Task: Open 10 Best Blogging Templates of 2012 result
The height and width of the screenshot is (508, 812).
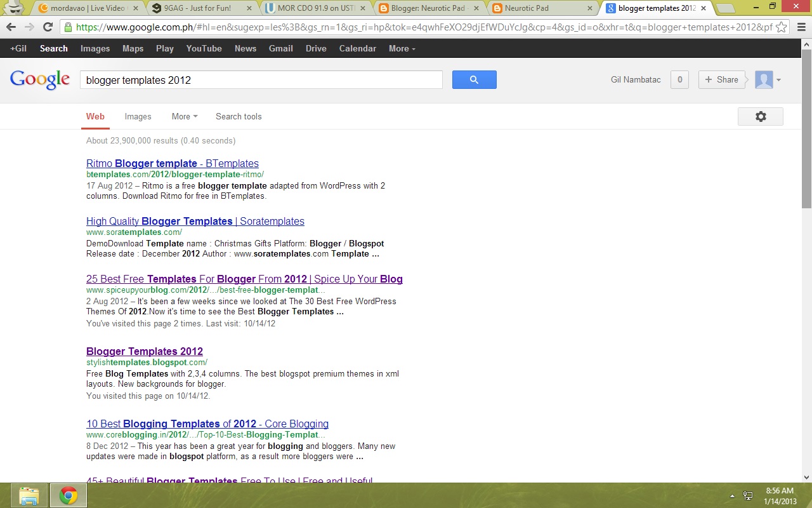Action: tap(207, 424)
